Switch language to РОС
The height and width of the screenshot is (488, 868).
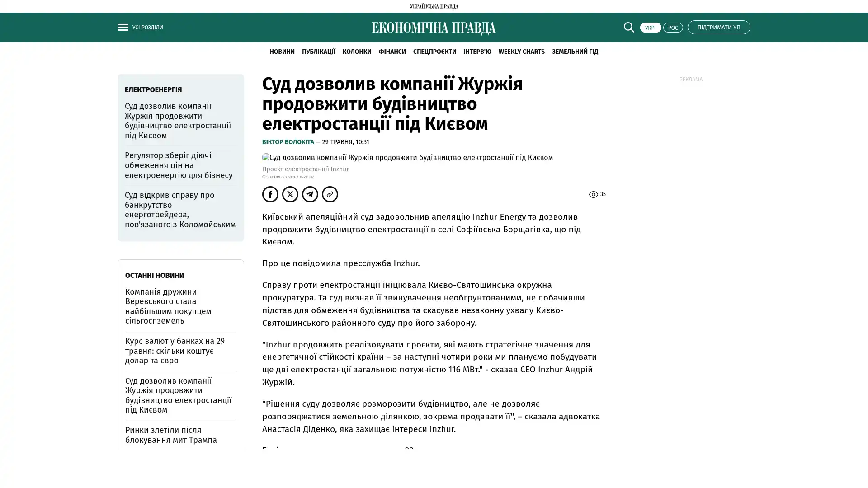click(673, 28)
